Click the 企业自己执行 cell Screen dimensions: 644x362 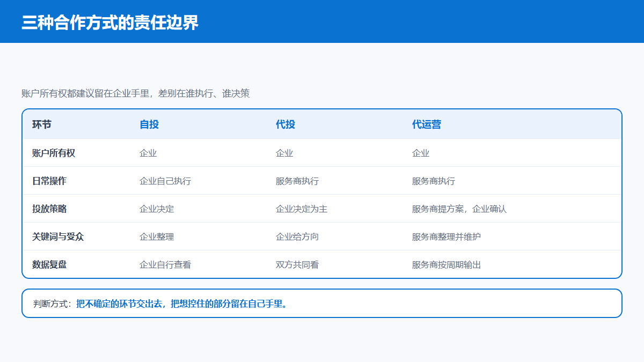pyautogui.click(x=165, y=181)
